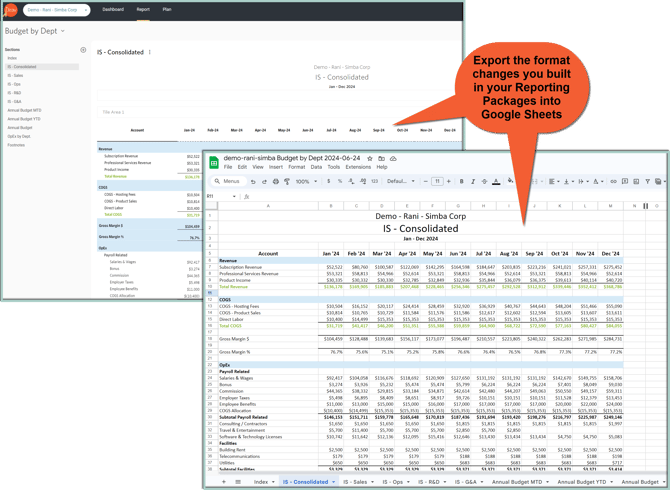
Task: Go to the Dashboard navigation link
Action: tap(113, 9)
